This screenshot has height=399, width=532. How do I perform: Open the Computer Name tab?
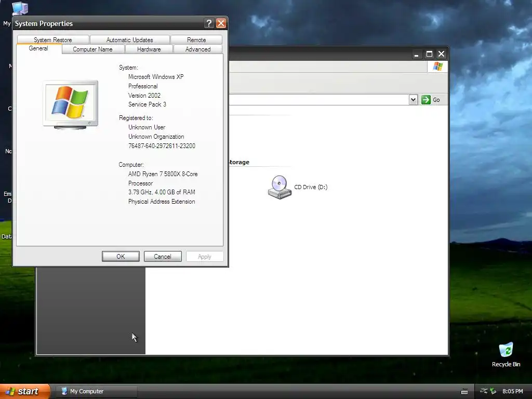pos(92,49)
